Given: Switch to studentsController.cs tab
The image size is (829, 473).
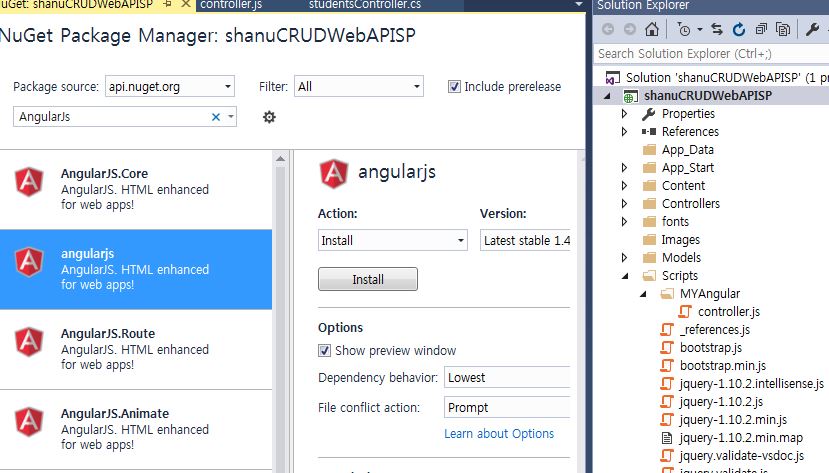Looking at the screenshot, I should 365,5.
